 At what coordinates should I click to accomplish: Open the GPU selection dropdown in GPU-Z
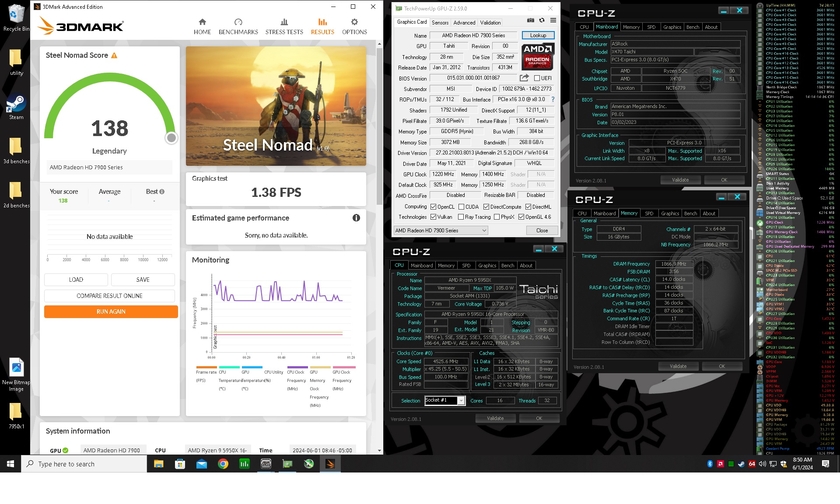click(441, 231)
